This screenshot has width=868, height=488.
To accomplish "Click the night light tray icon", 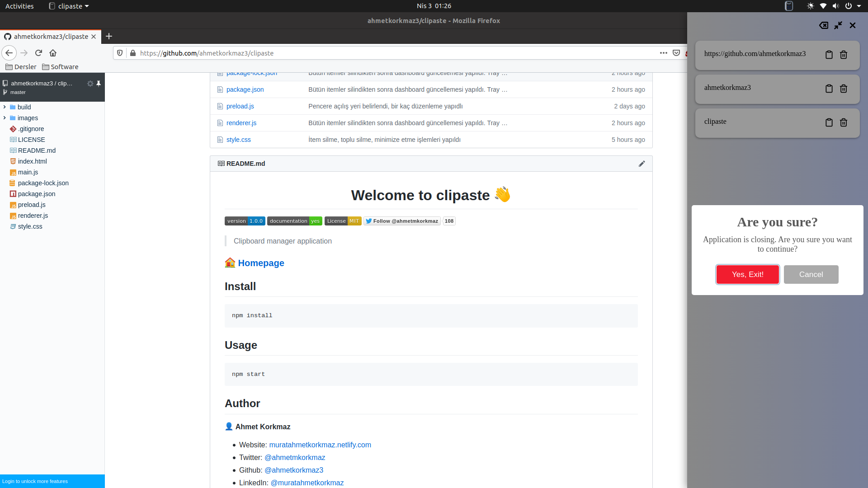I will pyautogui.click(x=811, y=6).
